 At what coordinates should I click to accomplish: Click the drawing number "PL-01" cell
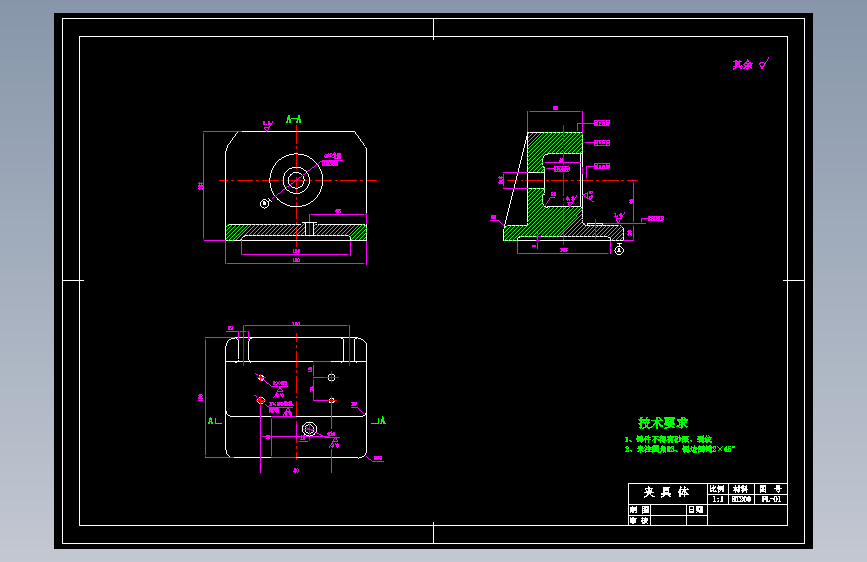(x=770, y=499)
